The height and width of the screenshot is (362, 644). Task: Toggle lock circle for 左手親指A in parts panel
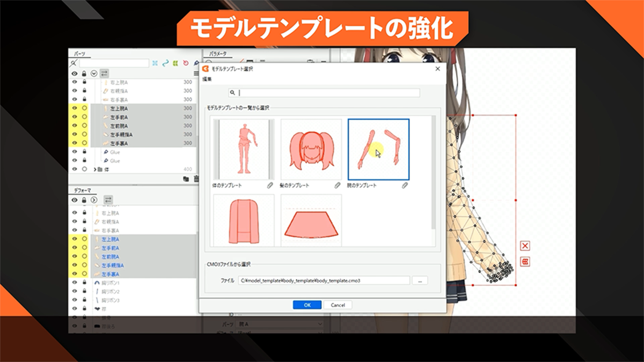click(84, 134)
